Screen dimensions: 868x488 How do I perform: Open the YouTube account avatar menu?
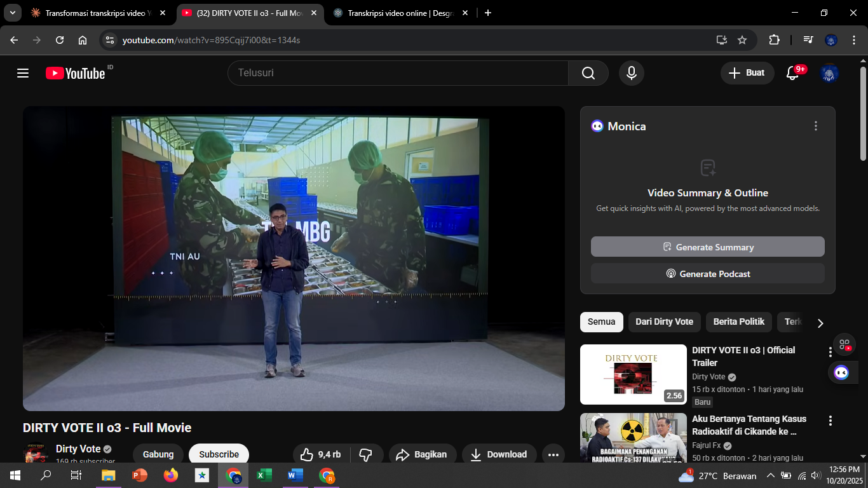click(829, 73)
